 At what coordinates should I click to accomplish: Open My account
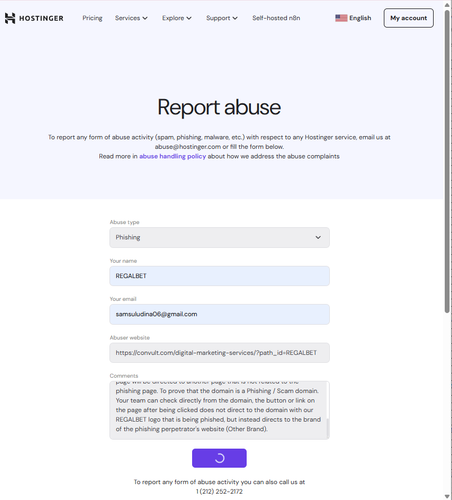pos(408,18)
